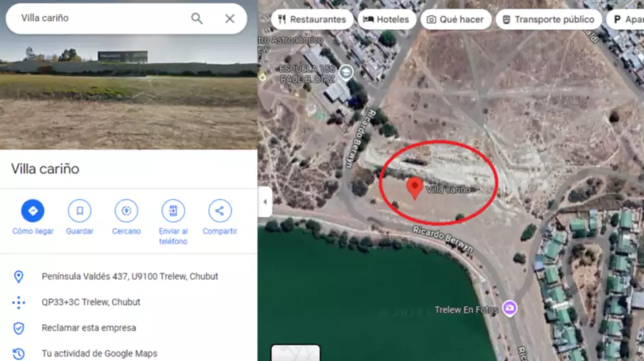Copy the plus code QP33+3C Trelew
This screenshot has width=644, height=361.
click(x=91, y=302)
